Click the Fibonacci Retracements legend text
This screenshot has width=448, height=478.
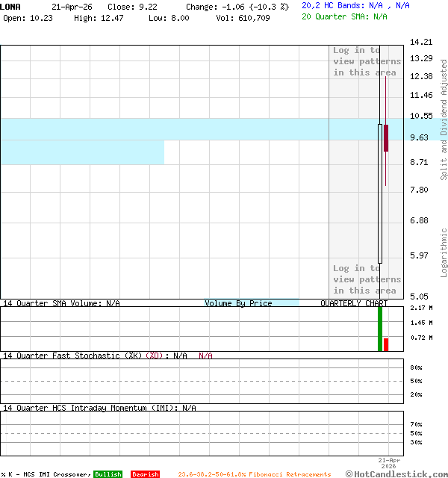[254, 474]
